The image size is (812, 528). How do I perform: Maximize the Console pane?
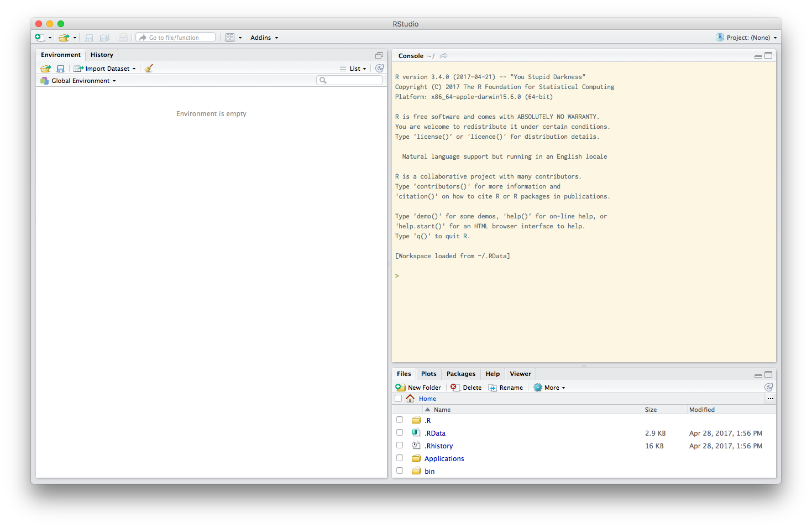(768, 56)
